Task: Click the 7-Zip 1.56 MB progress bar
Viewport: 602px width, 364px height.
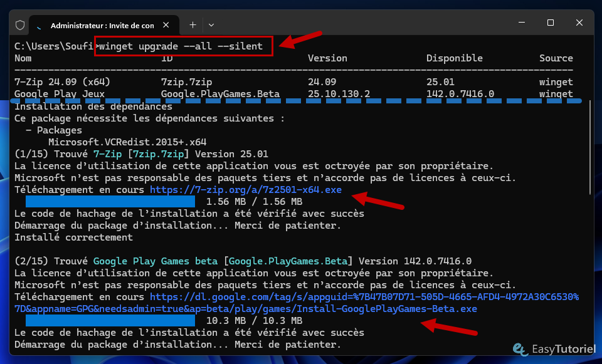Action: pos(110,202)
